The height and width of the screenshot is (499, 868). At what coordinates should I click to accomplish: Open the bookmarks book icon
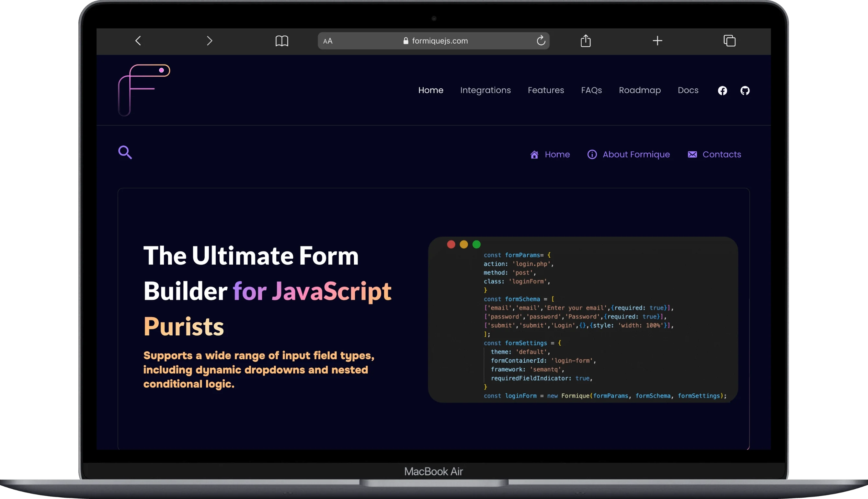tap(281, 41)
